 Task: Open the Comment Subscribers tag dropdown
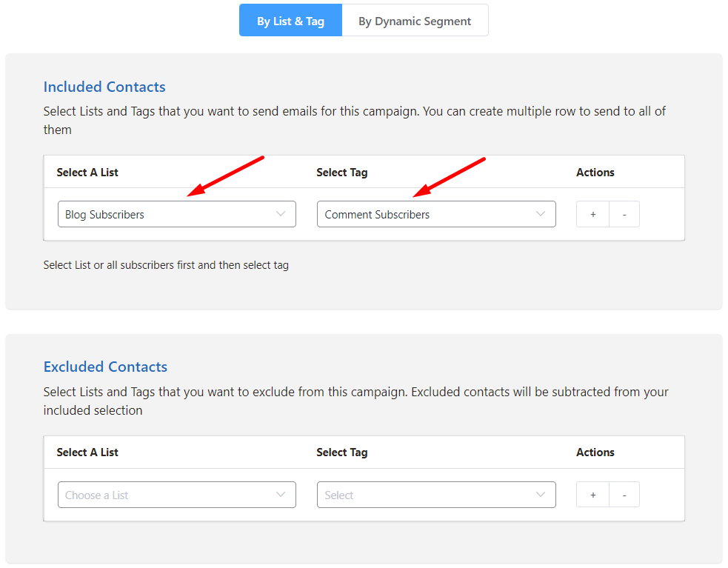point(436,214)
